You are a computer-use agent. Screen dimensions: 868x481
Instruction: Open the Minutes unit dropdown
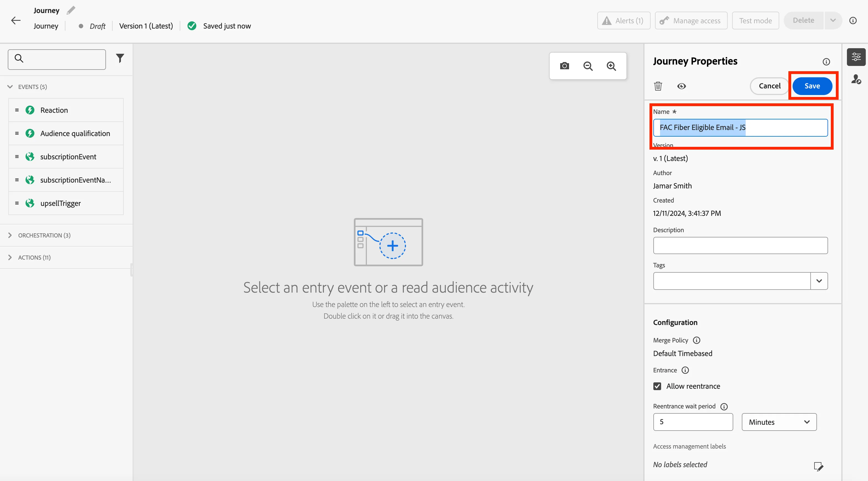779,422
